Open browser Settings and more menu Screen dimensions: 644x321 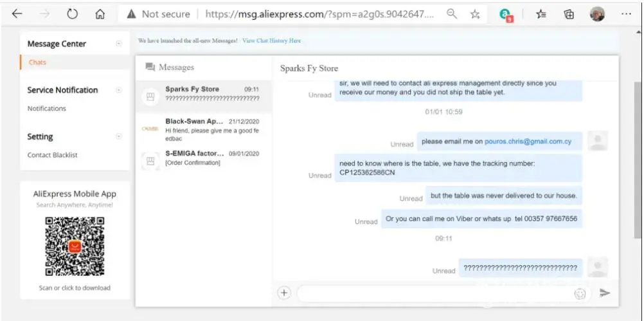pyautogui.click(x=626, y=14)
